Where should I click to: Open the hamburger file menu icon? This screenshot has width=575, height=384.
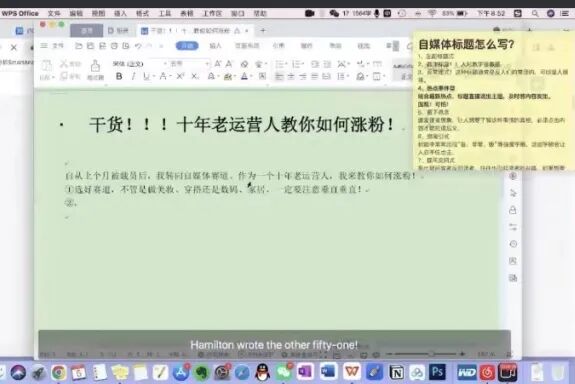44,45
